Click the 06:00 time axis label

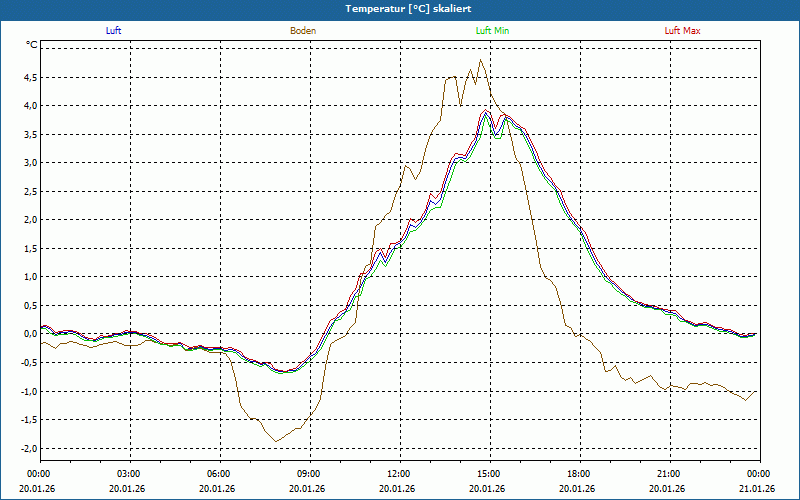pos(220,474)
